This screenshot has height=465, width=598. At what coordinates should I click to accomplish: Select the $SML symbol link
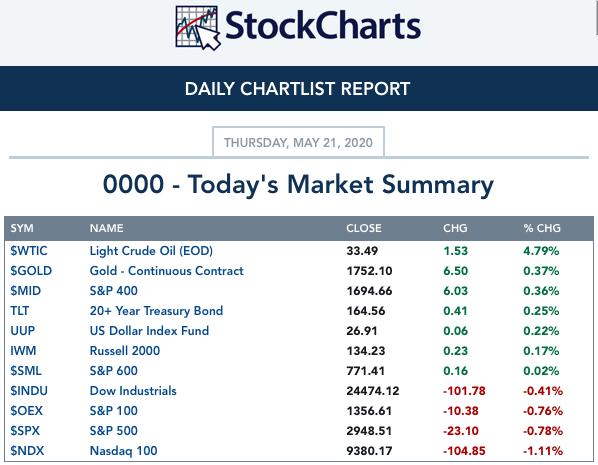pos(26,371)
